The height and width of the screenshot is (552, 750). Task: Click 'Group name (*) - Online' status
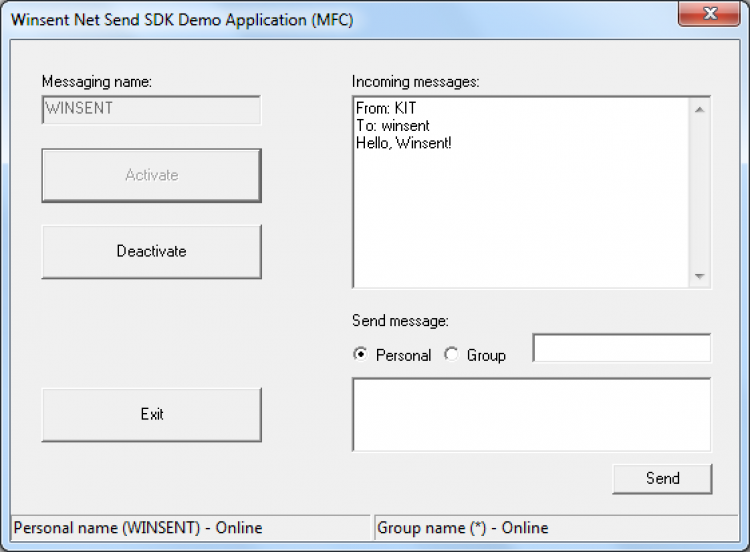click(463, 528)
